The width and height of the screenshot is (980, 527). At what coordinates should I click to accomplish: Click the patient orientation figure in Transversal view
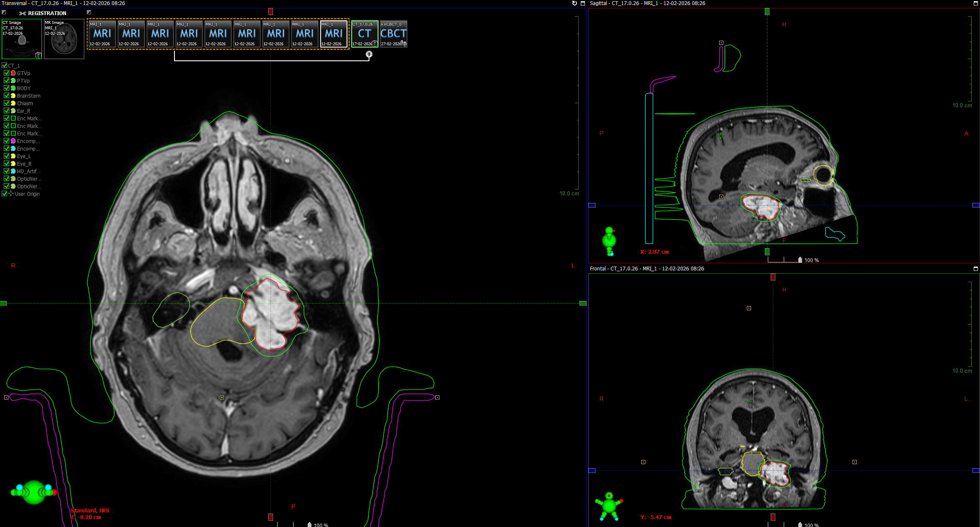34,492
